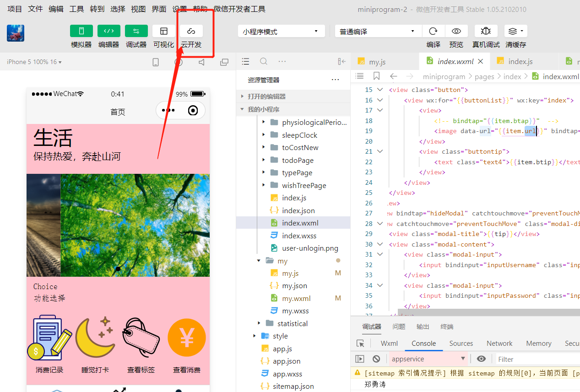The width and height of the screenshot is (580, 392).
Task: Open pages in the breadcrumb path
Action: pos(484,76)
